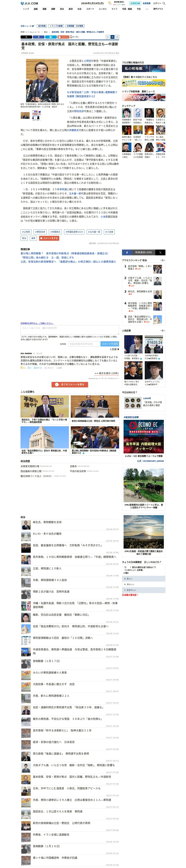The height and width of the screenshot is (868, 186).
Task: Open the main article photo of the press conference
Action: click(x=42, y=81)
